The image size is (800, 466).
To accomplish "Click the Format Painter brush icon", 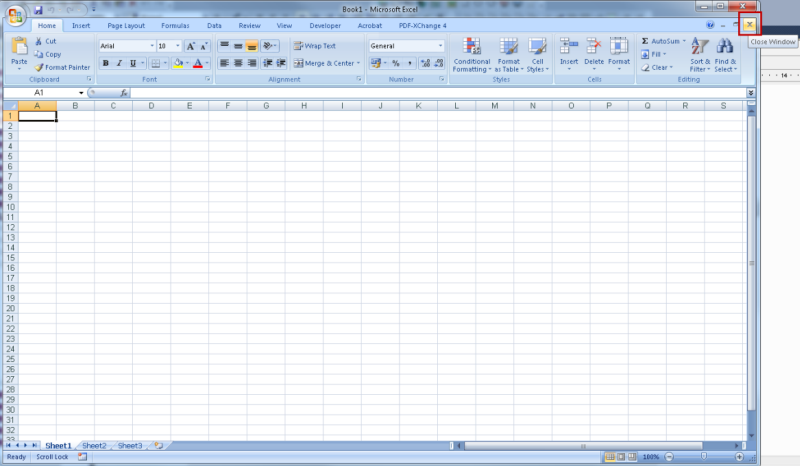I will click(38, 68).
